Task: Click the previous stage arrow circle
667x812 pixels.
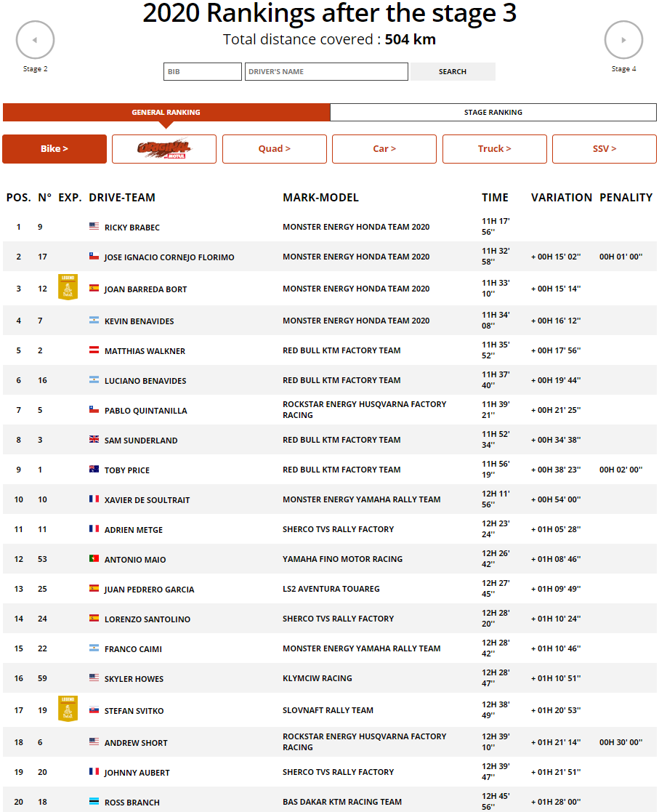Action: pos(35,40)
